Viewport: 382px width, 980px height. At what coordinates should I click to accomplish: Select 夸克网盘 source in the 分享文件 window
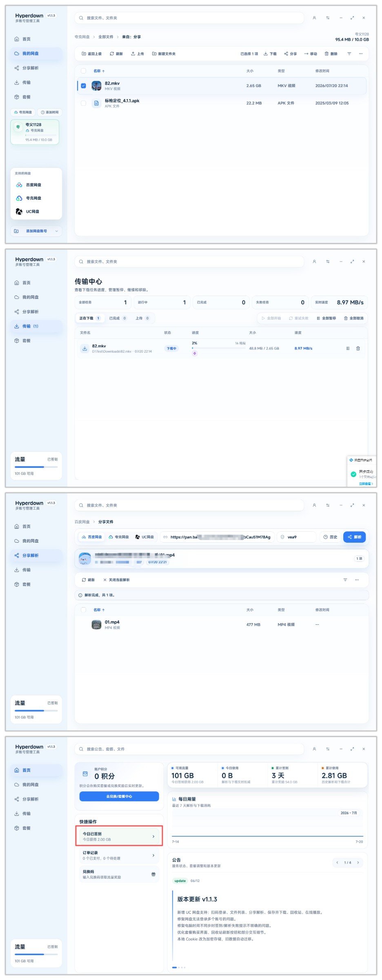pyautogui.click(x=119, y=537)
